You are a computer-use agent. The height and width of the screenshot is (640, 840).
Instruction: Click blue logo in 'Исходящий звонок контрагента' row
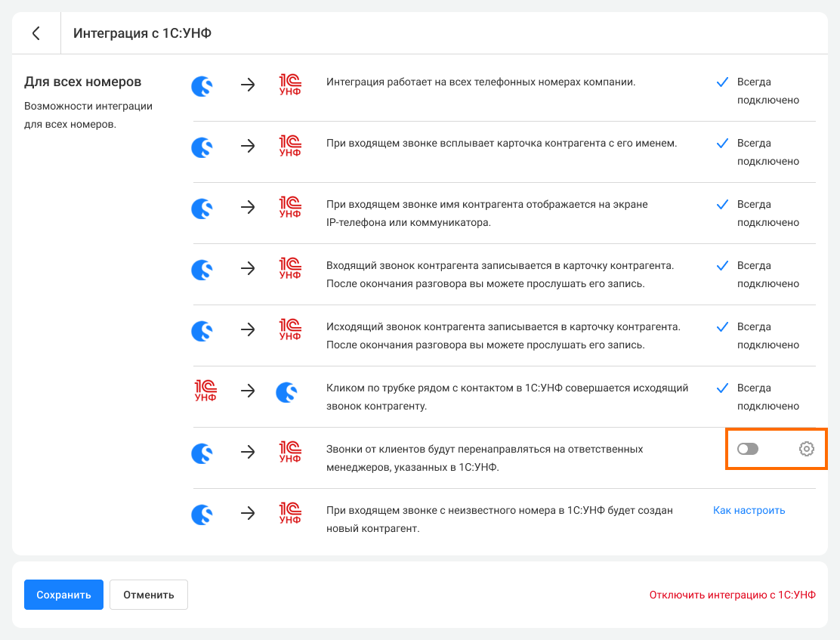pyautogui.click(x=202, y=330)
